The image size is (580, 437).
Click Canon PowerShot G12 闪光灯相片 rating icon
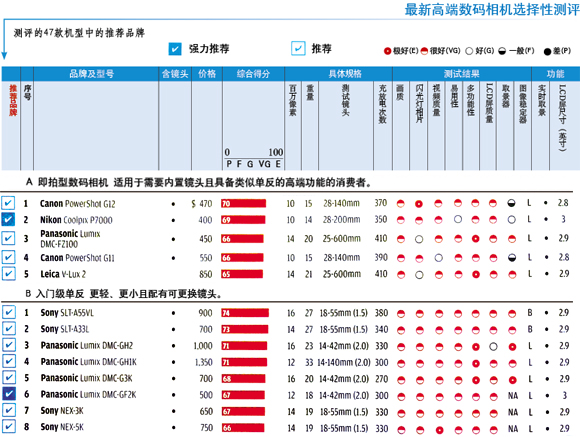419,204
